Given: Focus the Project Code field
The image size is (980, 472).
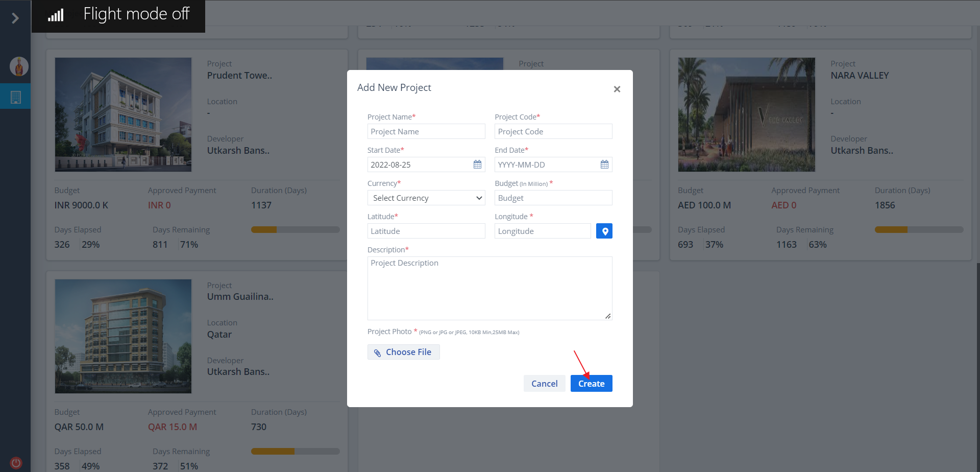Looking at the screenshot, I should tap(553, 132).
